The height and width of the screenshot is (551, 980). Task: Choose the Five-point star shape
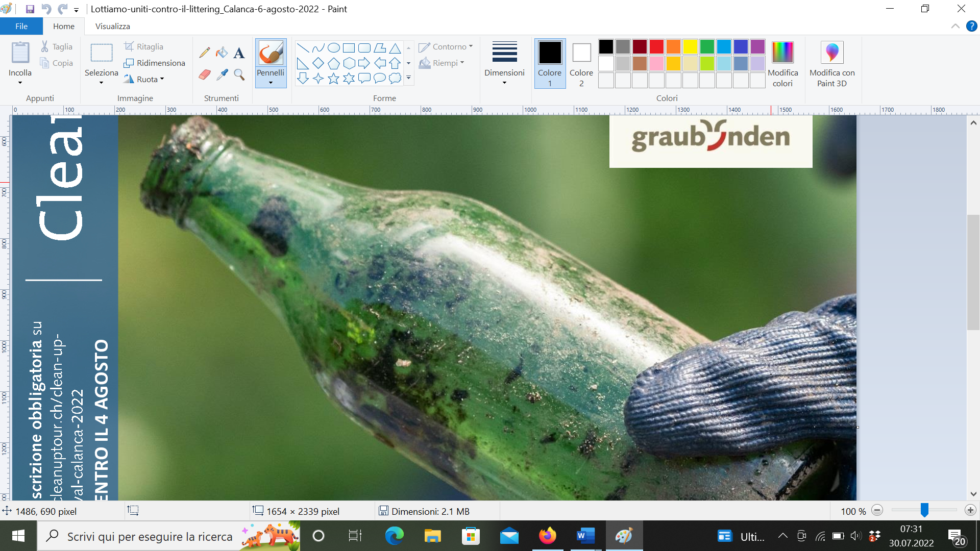tap(333, 78)
